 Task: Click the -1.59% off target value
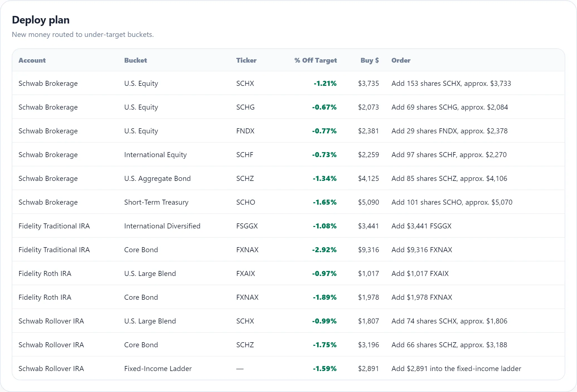pos(325,369)
